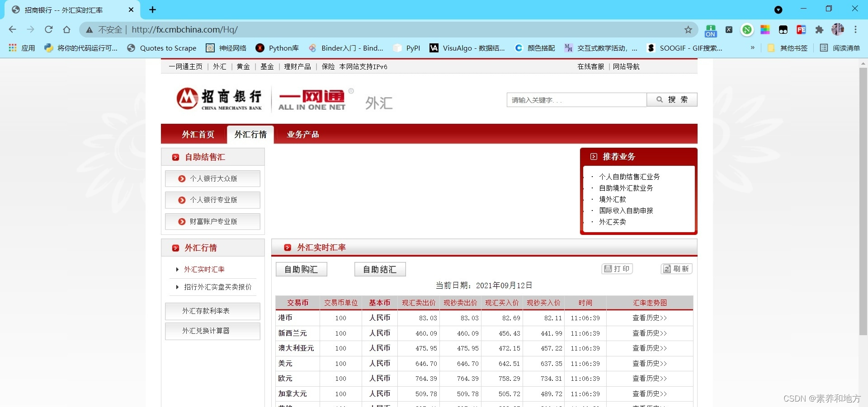Go to the browser home icon
868x407 pixels.
coord(66,29)
